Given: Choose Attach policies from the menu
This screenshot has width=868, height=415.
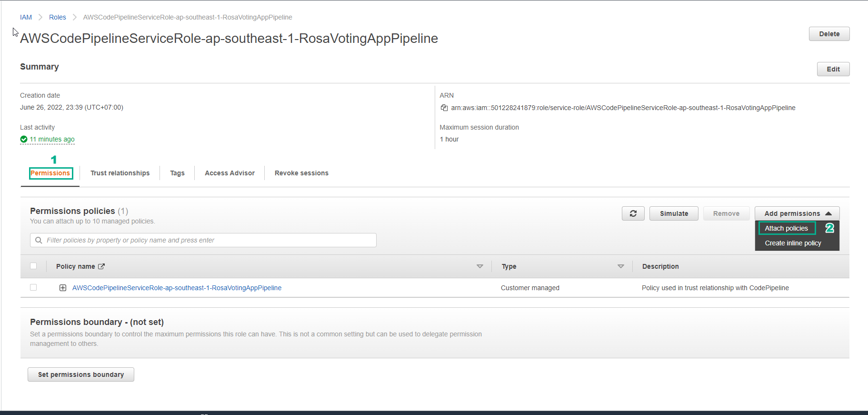Looking at the screenshot, I should [x=786, y=228].
